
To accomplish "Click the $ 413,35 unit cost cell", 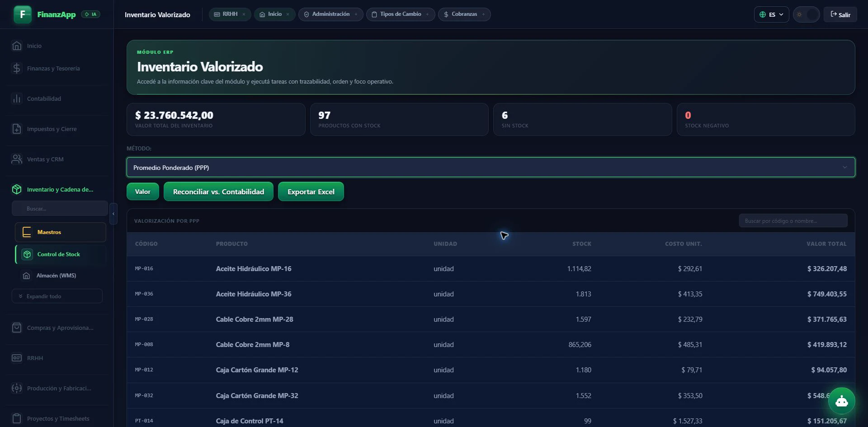I will point(690,294).
